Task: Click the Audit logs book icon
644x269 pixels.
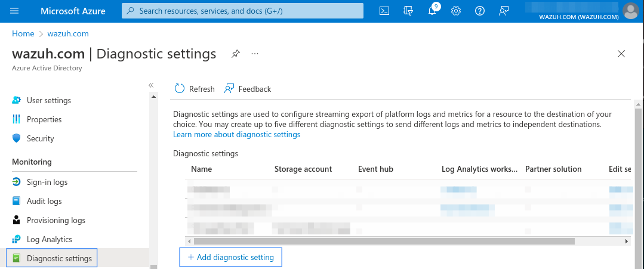Action: click(17, 201)
